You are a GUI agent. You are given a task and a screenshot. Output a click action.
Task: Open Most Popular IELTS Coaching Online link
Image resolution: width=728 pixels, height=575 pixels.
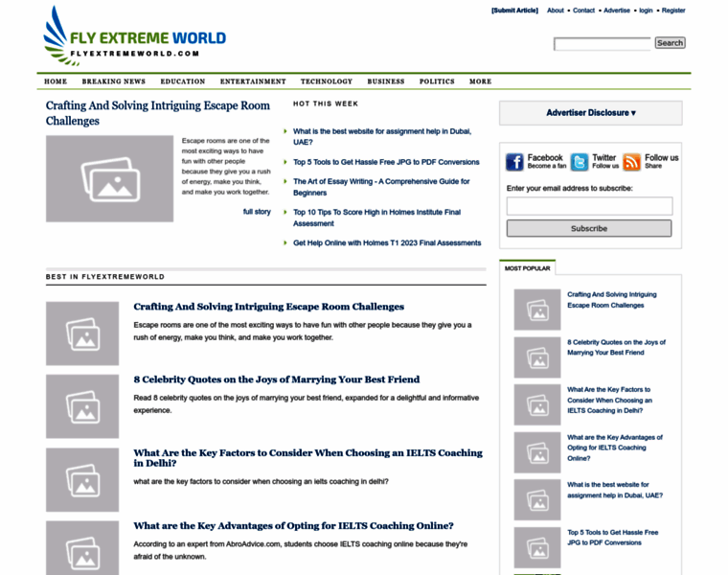tap(615, 448)
